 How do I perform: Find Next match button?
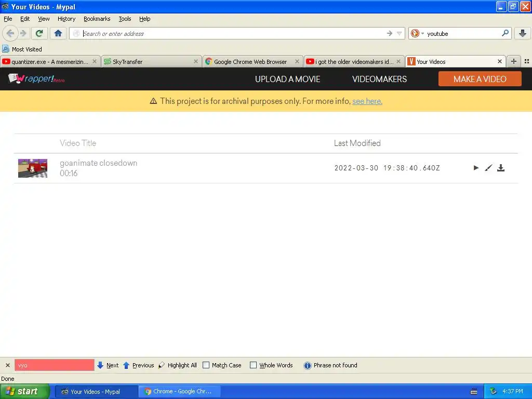click(108, 365)
